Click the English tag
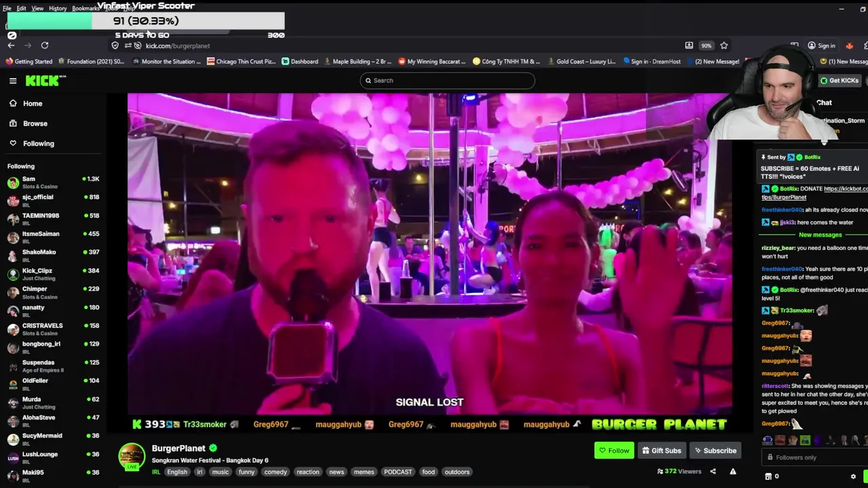868x488 pixels. [x=177, y=472]
